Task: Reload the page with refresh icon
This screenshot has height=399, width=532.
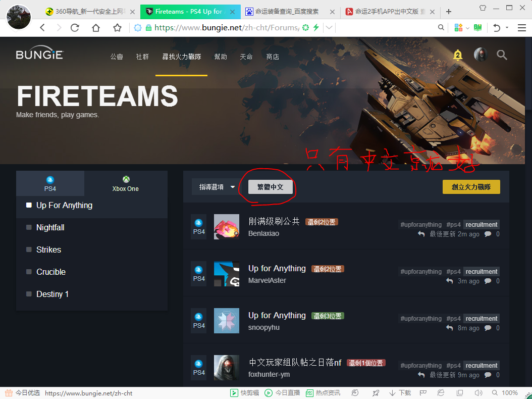Action: tap(75, 27)
